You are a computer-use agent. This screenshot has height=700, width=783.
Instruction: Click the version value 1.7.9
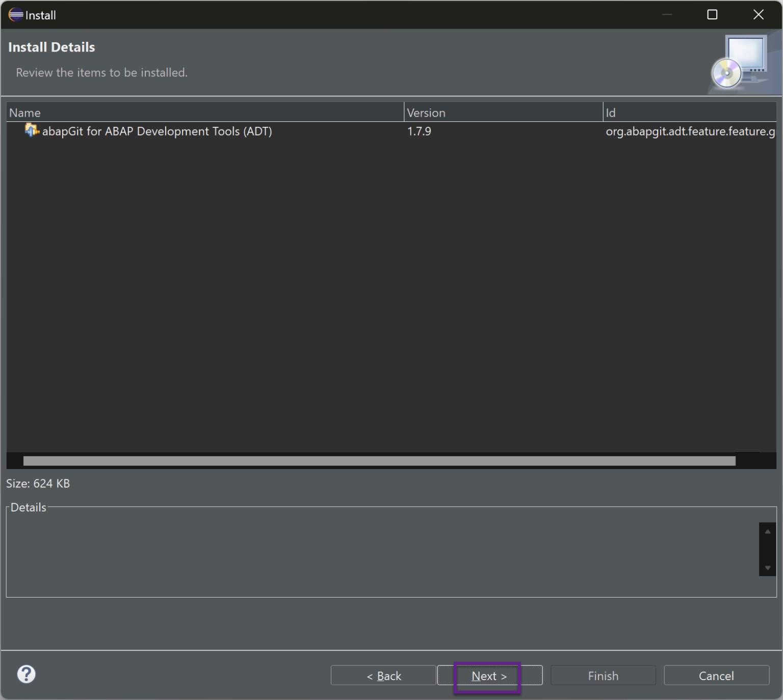coord(419,131)
